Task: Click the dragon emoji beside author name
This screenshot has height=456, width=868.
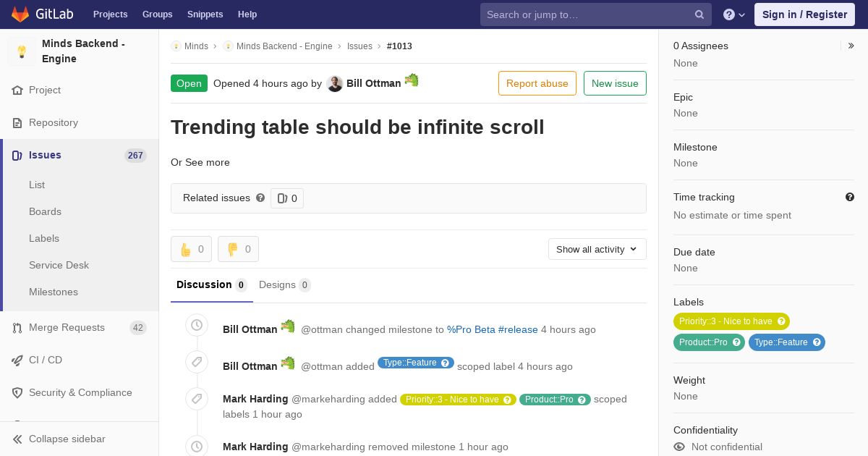Action: click(x=412, y=80)
